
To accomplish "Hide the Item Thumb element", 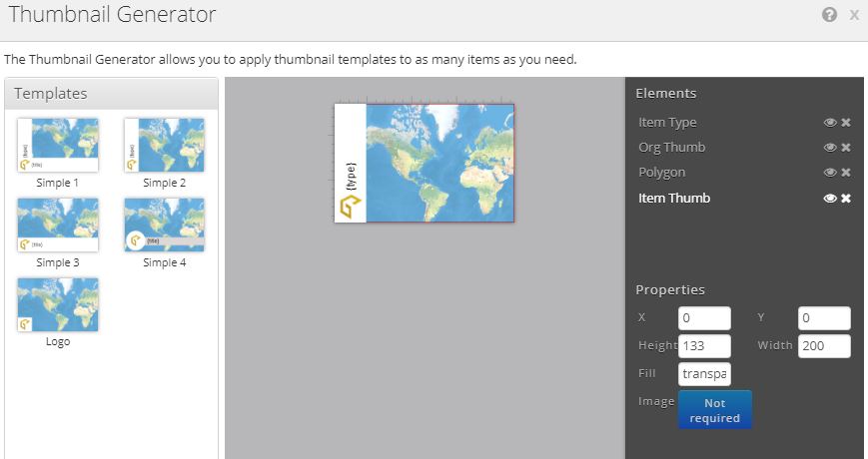I will 829,199.
